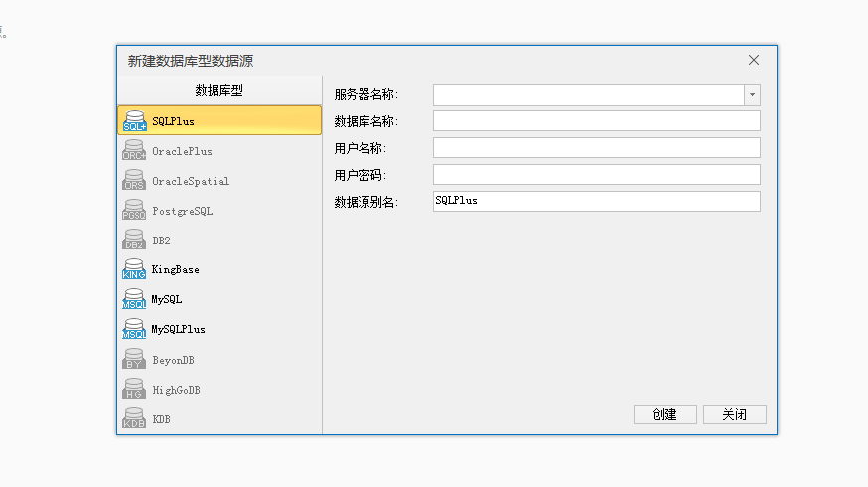Click the 数据库型 list header
This screenshot has width=868, height=487.
click(x=219, y=90)
